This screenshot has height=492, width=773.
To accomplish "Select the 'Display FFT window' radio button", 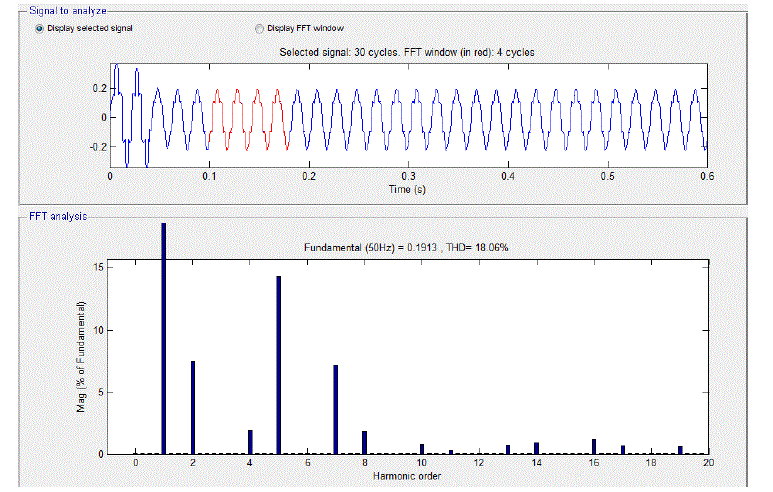I will [261, 28].
